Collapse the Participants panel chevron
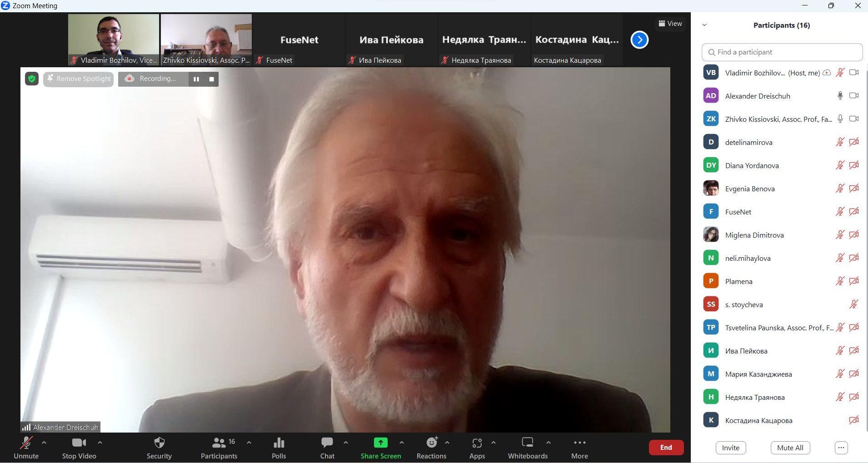Image resolution: width=868 pixels, height=463 pixels. [x=704, y=25]
